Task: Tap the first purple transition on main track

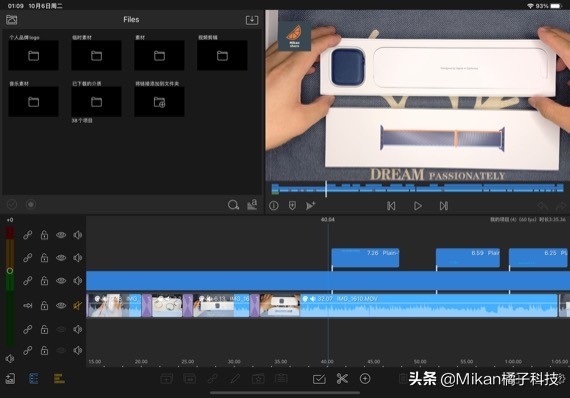Action: 146,305
